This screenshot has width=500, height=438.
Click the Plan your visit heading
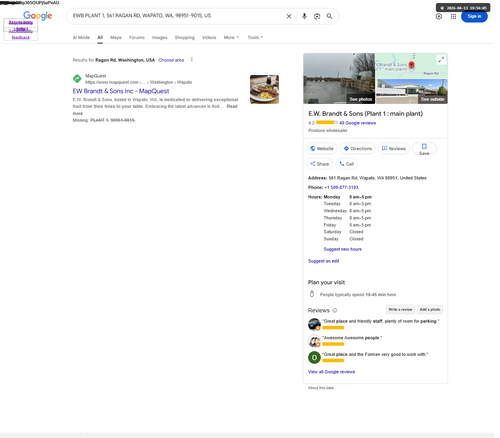point(326,282)
